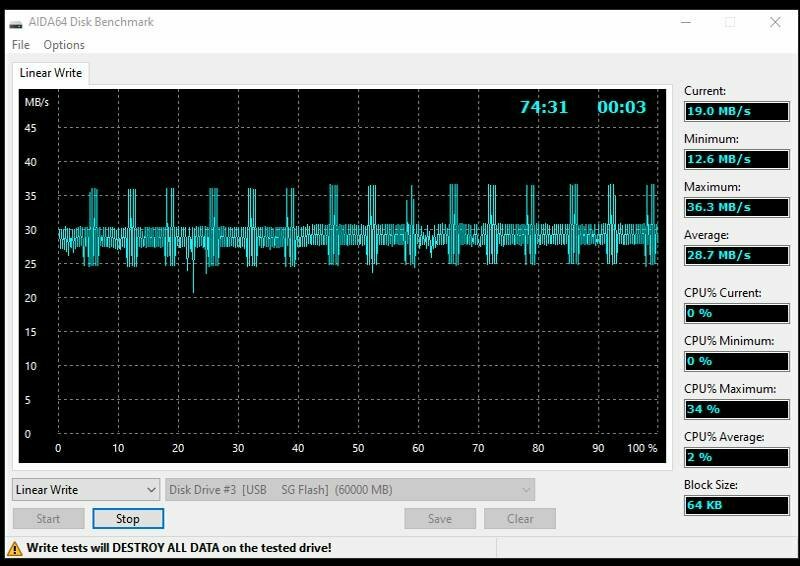Click the Maximum speed value 36.3 MB/s

click(x=737, y=207)
